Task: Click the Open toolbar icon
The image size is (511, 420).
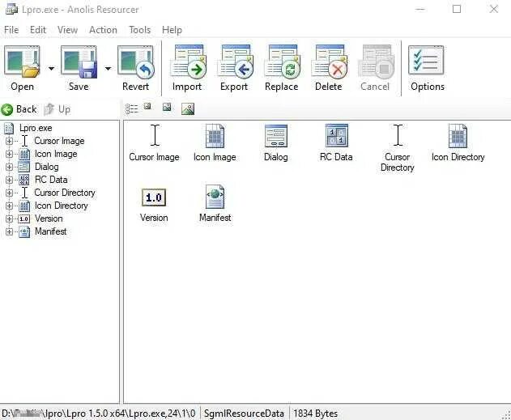Action: coord(22,62)
